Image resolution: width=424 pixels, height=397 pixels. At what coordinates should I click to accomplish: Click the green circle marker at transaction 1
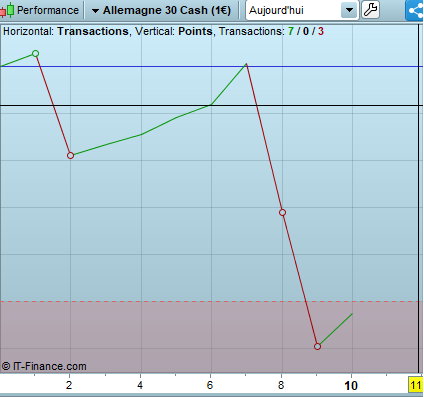pos(36,53)
